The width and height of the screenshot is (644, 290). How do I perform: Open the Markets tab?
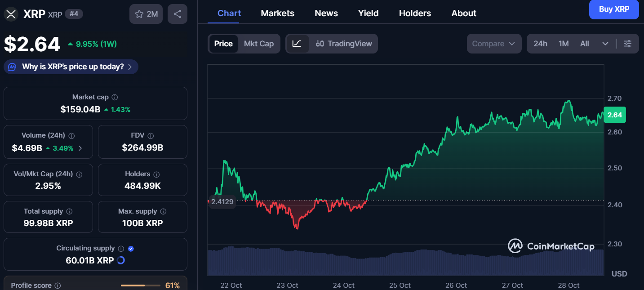tap(278, 13)
